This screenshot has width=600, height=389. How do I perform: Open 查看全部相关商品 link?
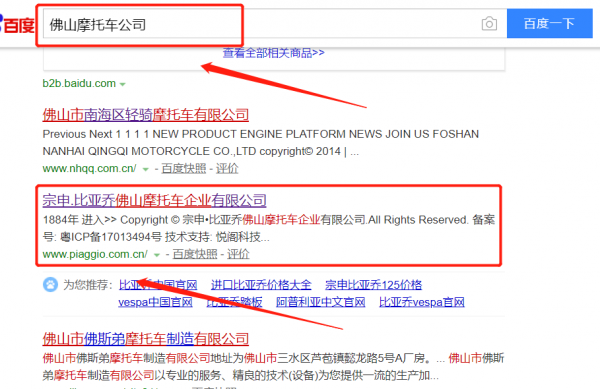pyautogui.click(x=274, y=53)
